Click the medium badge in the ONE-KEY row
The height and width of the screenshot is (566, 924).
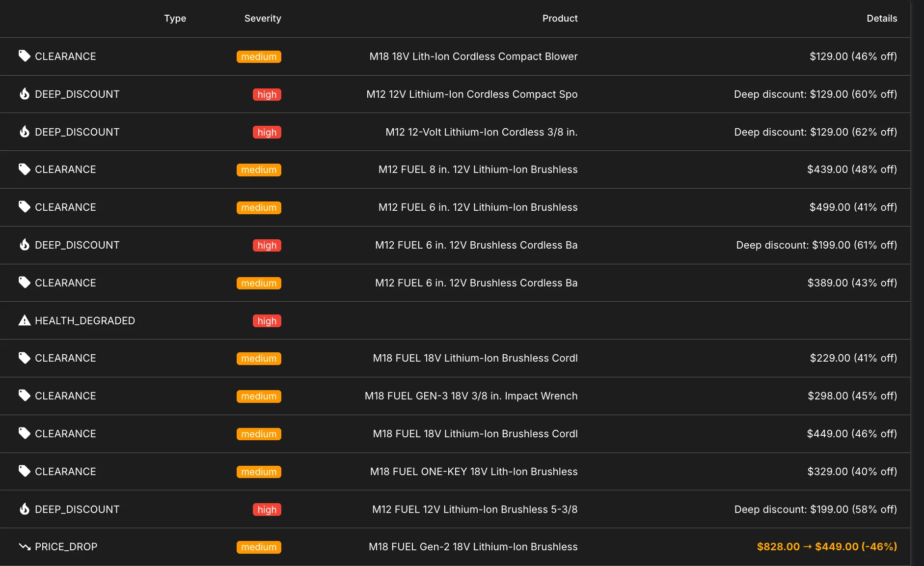coord(259,472)
